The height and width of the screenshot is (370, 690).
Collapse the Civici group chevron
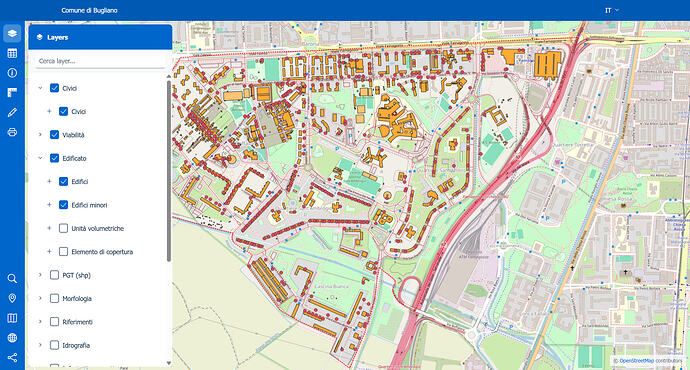40,88
